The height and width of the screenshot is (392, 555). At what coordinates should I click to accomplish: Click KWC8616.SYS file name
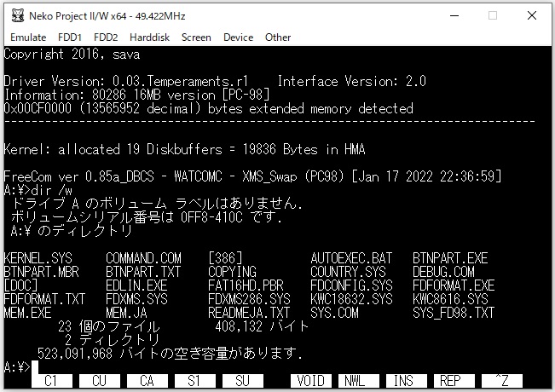(450, 299)
